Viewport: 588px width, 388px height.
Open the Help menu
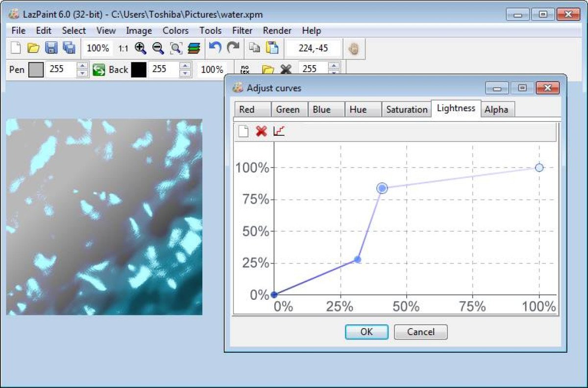[x=311, y=30]
